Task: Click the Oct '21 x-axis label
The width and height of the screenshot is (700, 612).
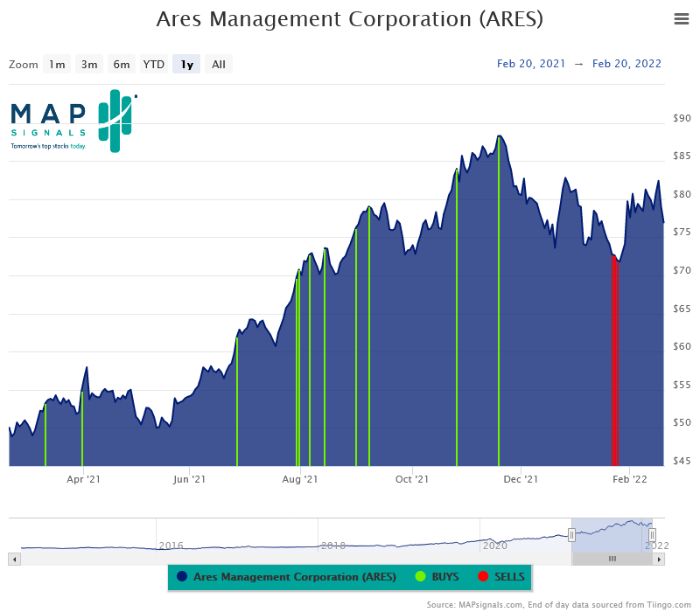Action: coord(411,479)
